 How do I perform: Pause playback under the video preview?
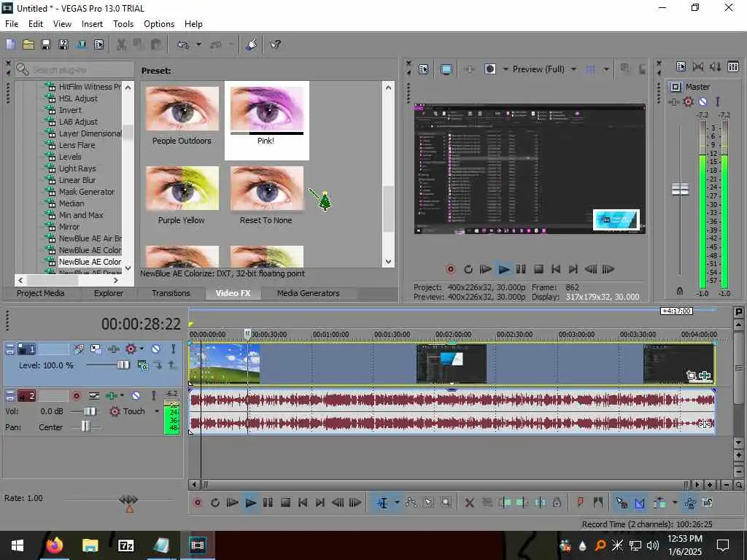click(x=521, y=269)
